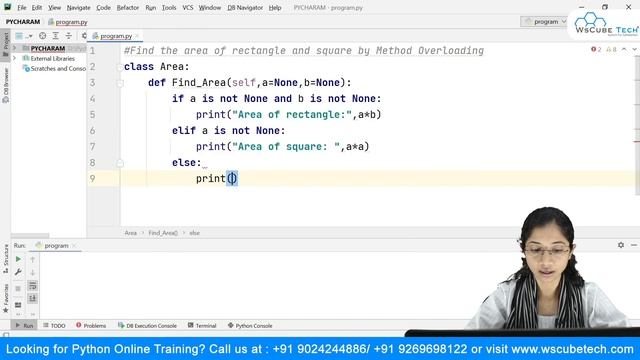Screen dimensions: 640x360
Task: Open the DB Navigator menu
Action: (245, 7)
